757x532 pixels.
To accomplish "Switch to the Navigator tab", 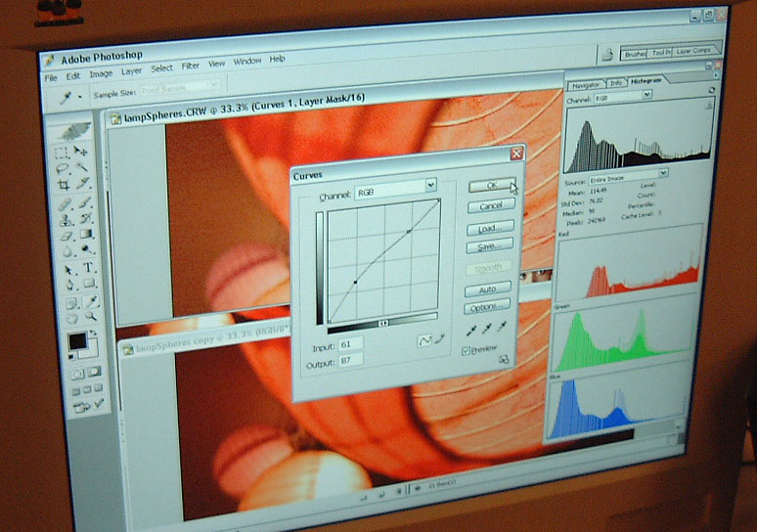I will (x=585, y=85).
